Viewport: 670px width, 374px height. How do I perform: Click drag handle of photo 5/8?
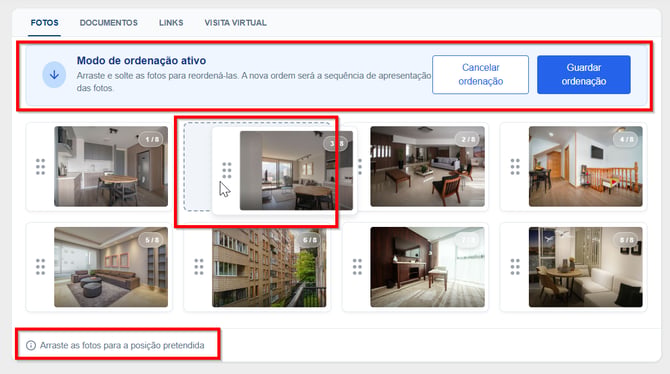(x=40, y=267)
